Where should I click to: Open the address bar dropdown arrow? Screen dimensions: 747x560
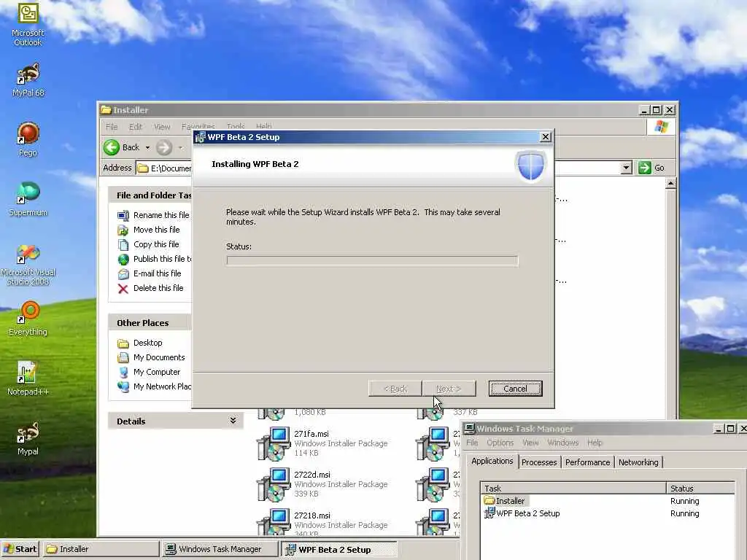pos(627,168)
